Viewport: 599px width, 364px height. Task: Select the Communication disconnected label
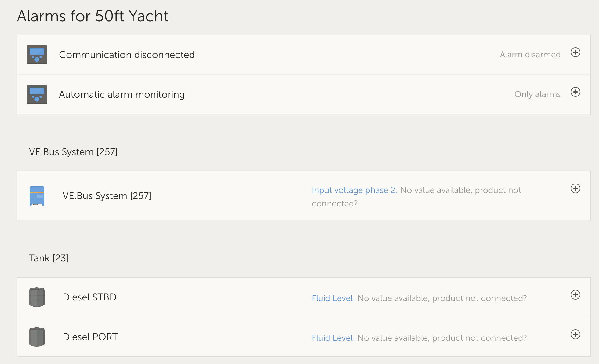pos(127,55)
